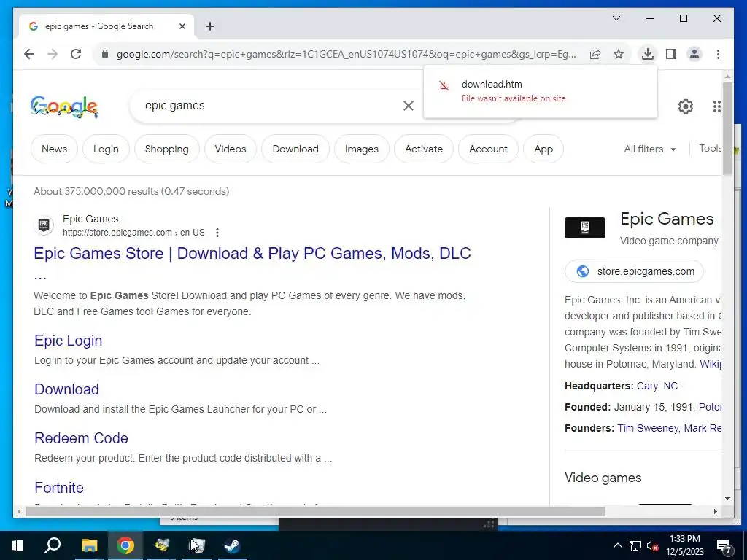The height and width of the screenshot is (560, 747).
Task: Click the vertical scrollbar up arrow
Action: 727,76
